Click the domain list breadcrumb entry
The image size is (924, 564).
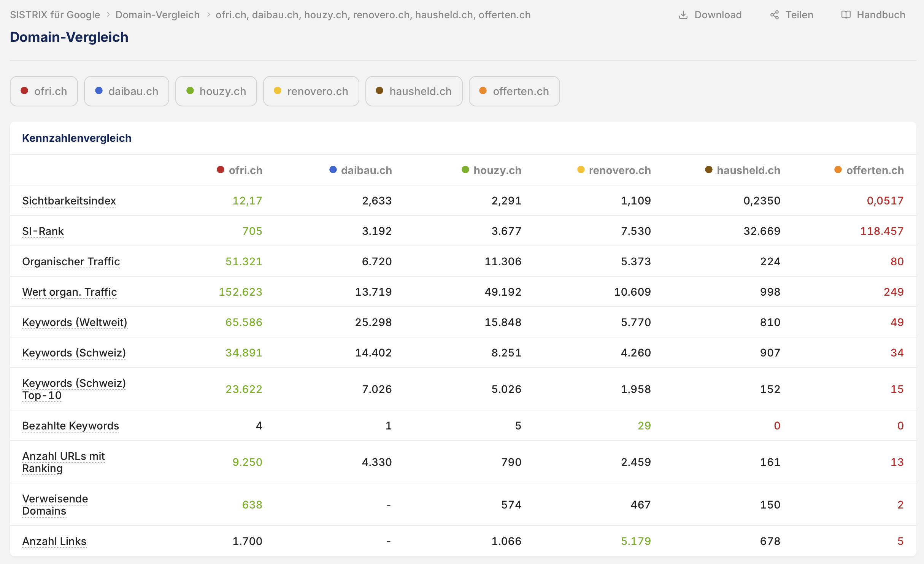pos(373,15)
